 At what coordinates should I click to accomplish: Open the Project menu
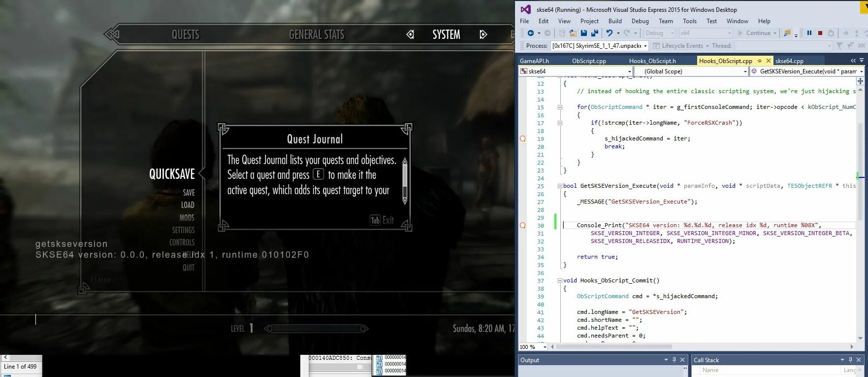tap(589, 21)
